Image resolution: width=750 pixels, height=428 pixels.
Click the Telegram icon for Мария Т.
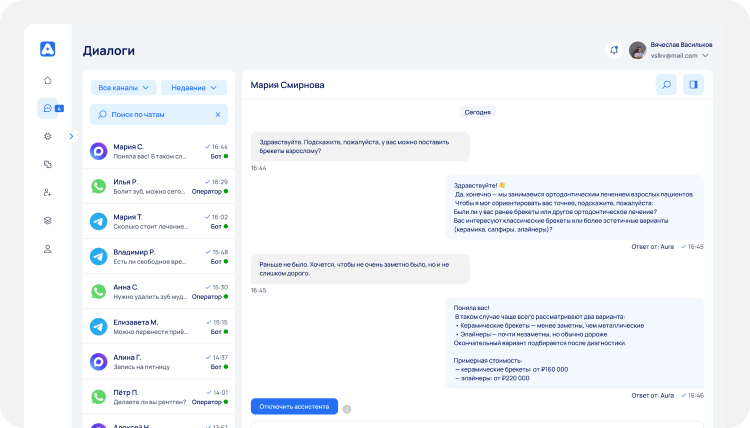point(99,221)
